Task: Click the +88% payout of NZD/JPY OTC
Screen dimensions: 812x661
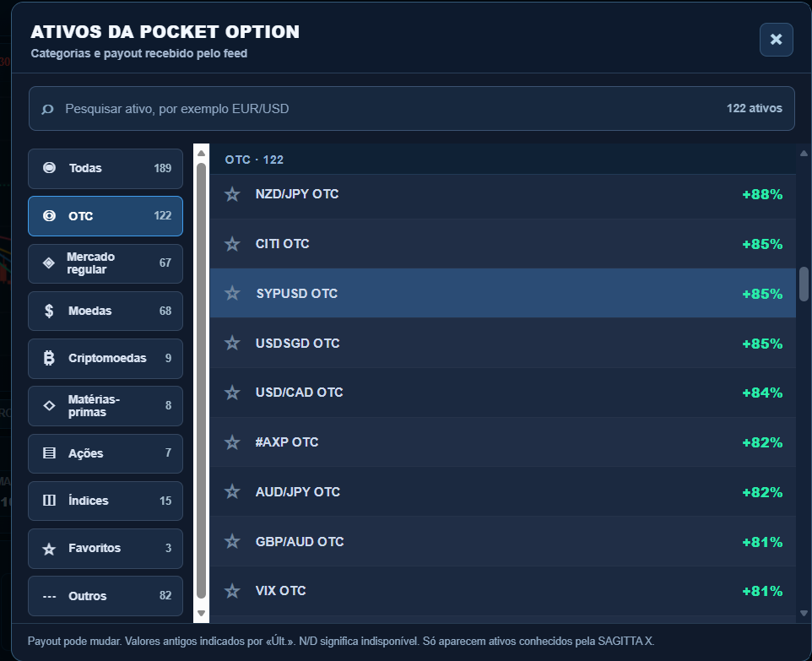Action: point(762,194)
